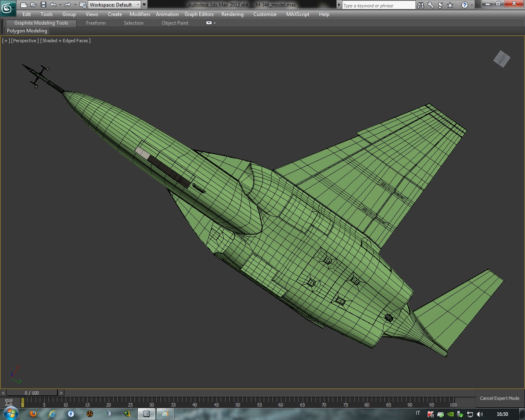
Task: Expand the Help dropdown arrow
Action: [472, 5]
